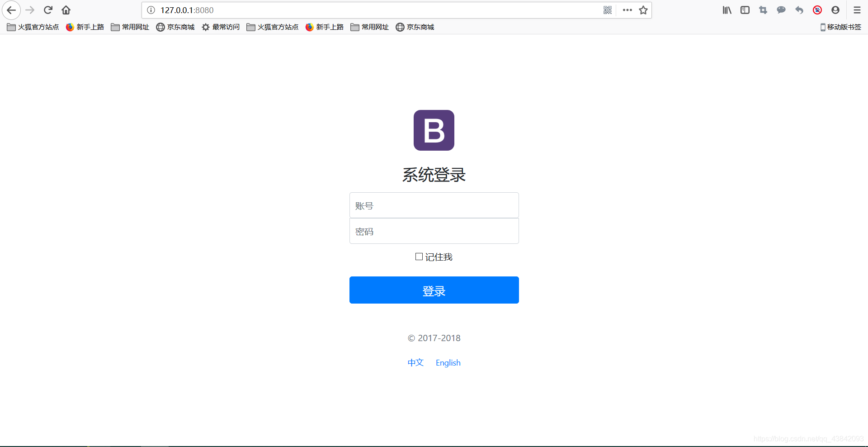Toggle the browser sidebar icon

click(745, 10)
